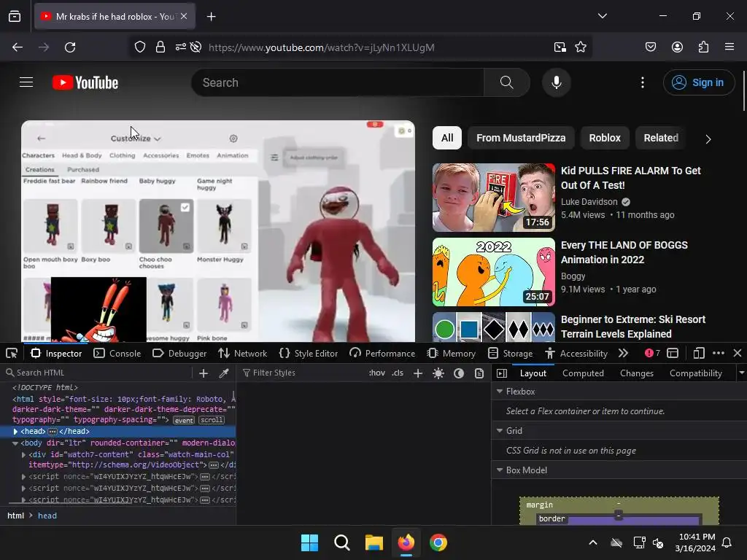
Task: Pick the eyedropper tool in the Inspector
Action: 223,373
